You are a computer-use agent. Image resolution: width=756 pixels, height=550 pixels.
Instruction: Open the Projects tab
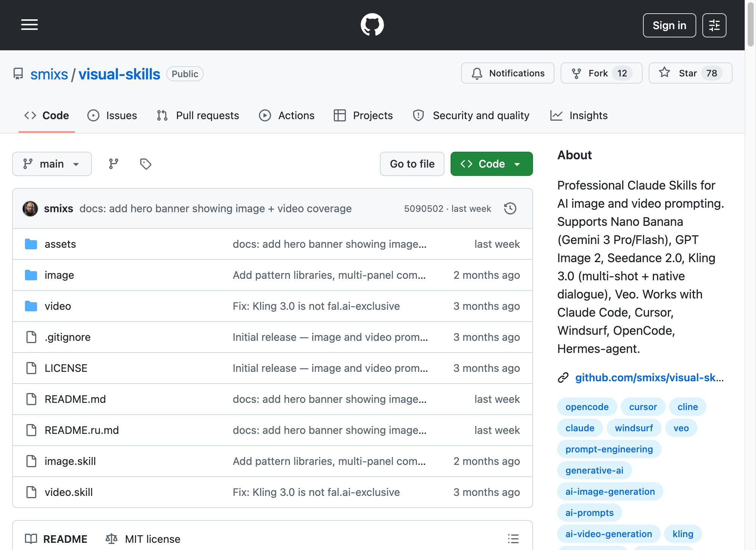[x=363, y=115]
